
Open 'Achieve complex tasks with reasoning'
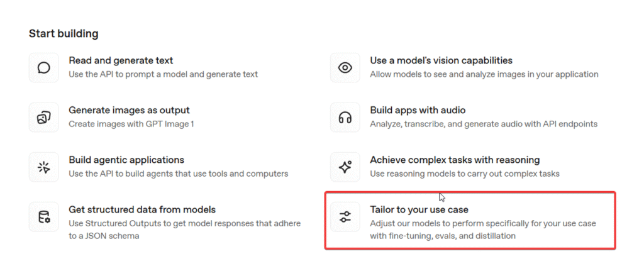click(455, 160)
